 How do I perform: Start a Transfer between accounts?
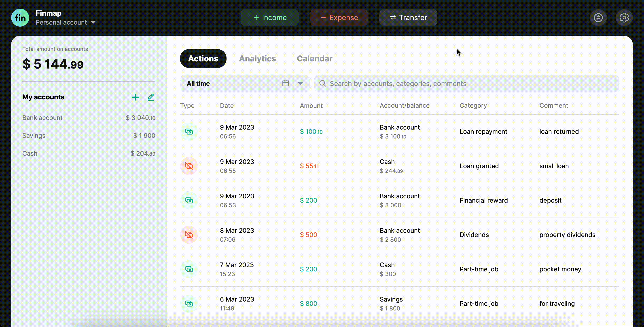coord(408,17)
